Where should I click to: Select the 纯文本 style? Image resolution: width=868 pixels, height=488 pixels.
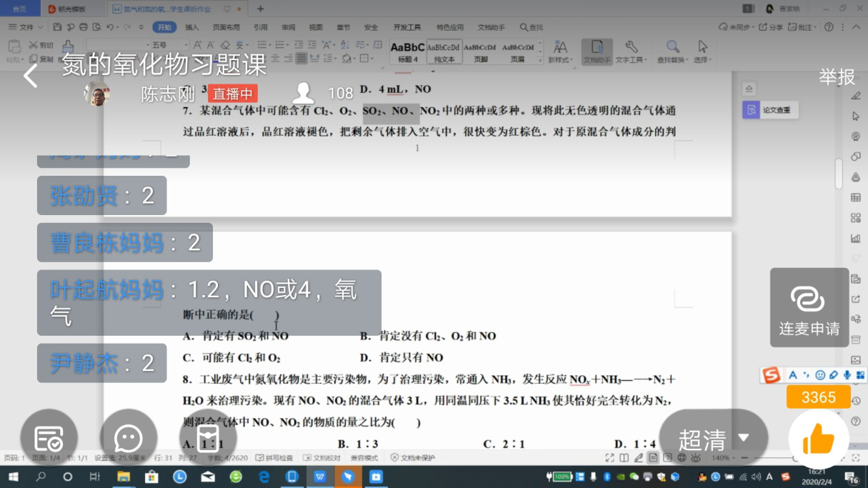pyautogui.click(x=444, y=51)
